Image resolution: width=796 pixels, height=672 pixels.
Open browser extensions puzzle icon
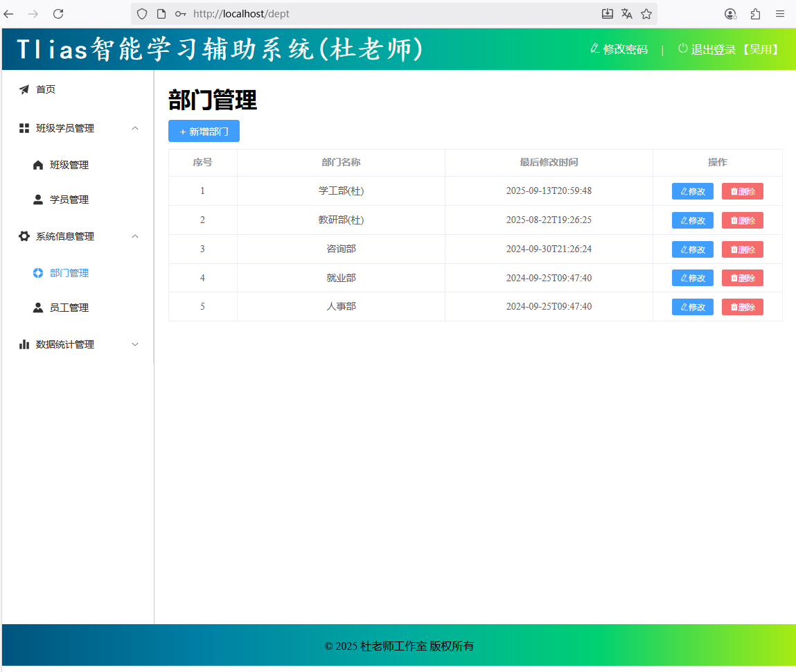(x=755, y=14)
